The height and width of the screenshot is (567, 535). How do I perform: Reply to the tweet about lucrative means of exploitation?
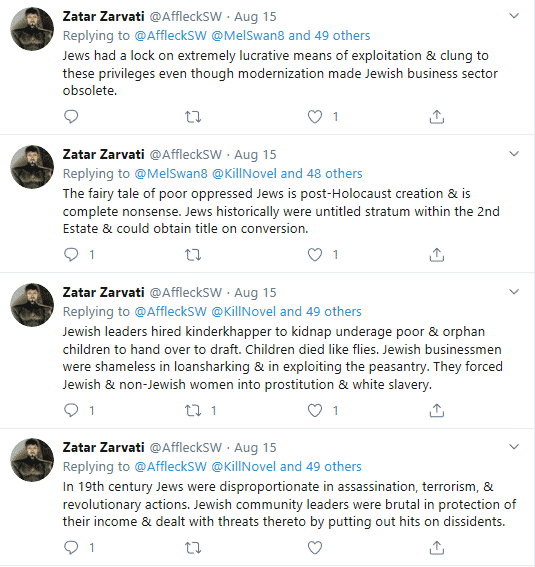pyautogui.click(x=71, y=116)
